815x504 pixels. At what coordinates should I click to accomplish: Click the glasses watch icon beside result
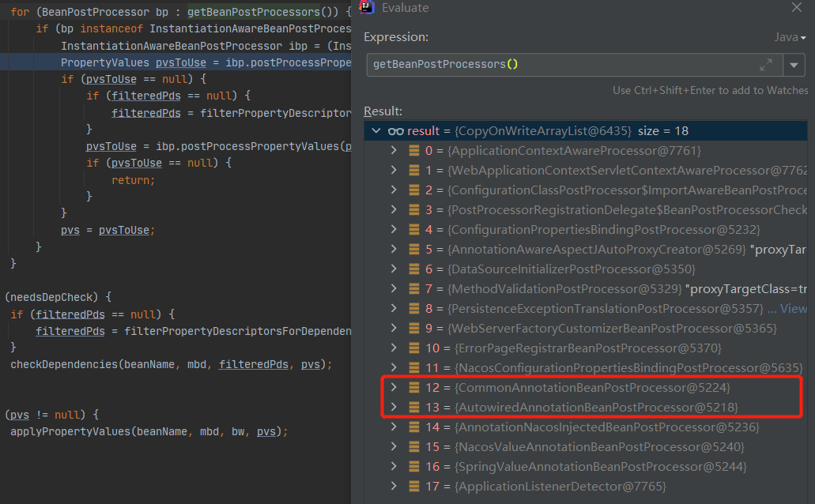(x=395, y=131)
